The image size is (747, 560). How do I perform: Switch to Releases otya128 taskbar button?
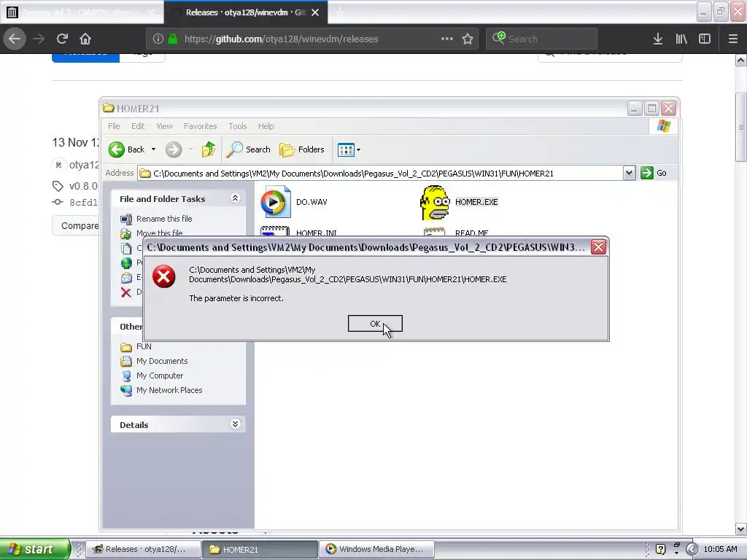click(142, 549)
